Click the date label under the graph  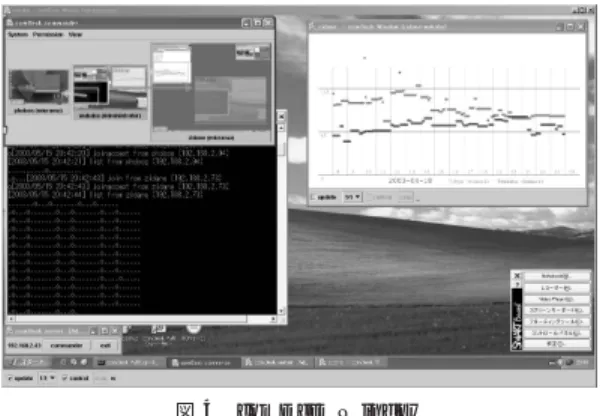click(410, 181)
